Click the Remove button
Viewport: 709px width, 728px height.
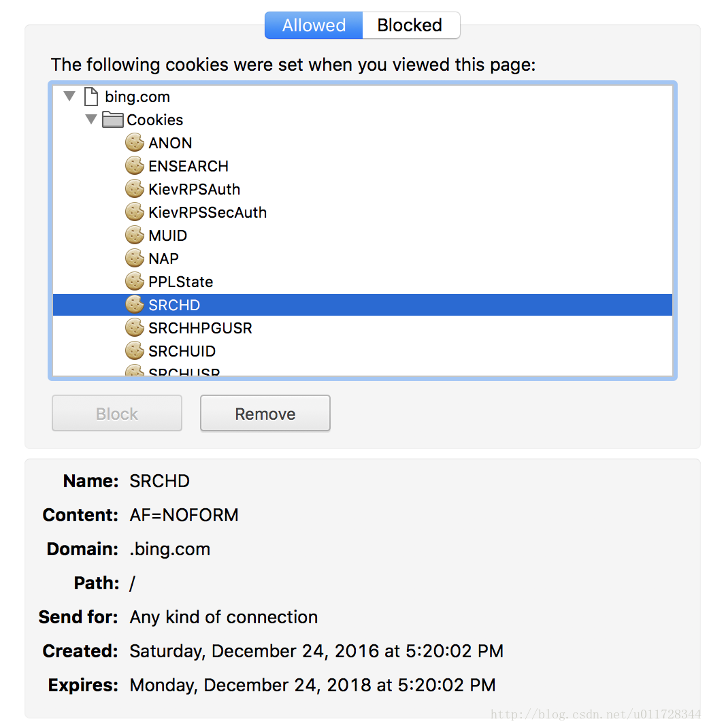click(x=265, y=413)
